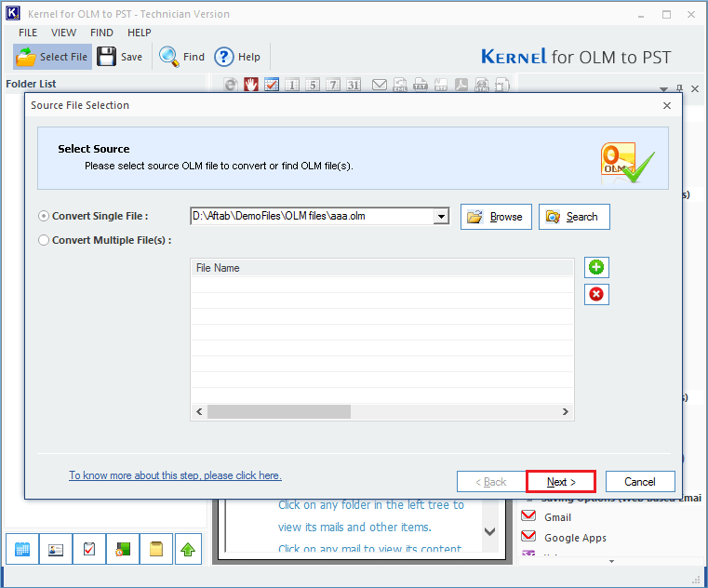The height and width of the screenshot is (588, 708).
Task: Click the red stop hand icon
Action: (x=251, y=85)
